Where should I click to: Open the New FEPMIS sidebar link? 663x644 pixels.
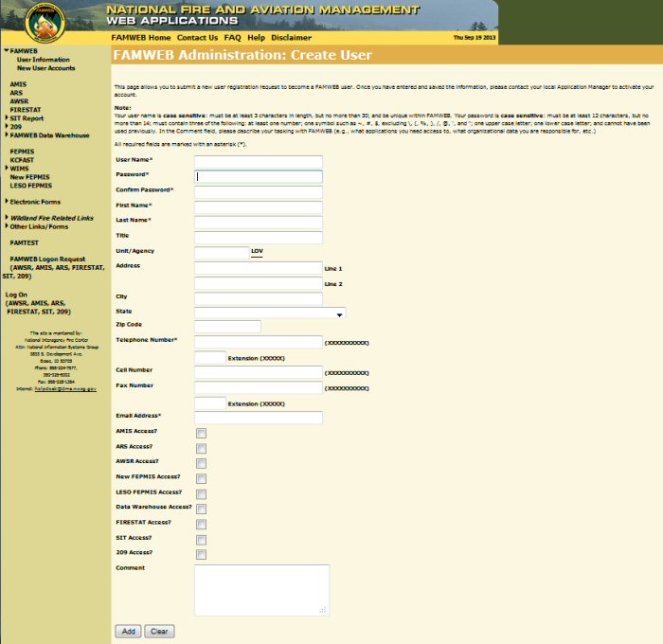30,177
